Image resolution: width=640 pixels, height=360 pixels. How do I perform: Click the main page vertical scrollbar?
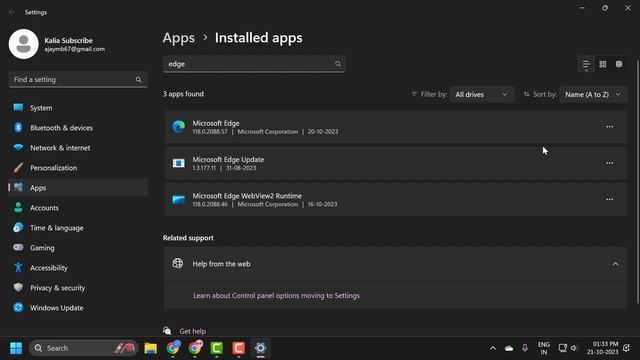click(x=637, y=182)
